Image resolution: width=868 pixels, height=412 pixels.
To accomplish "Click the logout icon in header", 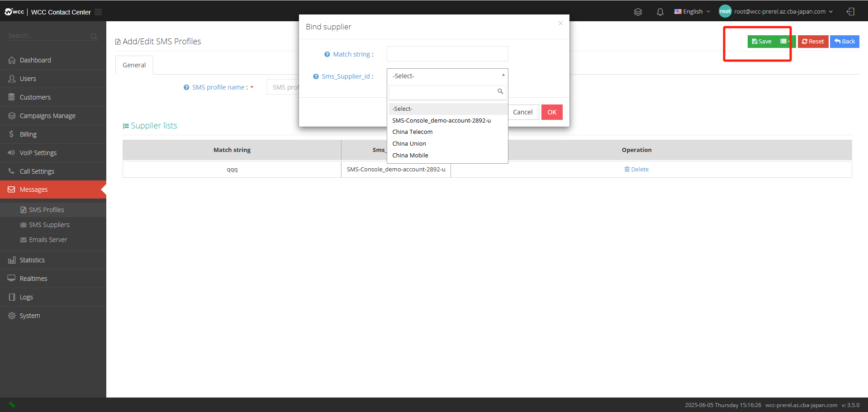I will click(850, 12).
